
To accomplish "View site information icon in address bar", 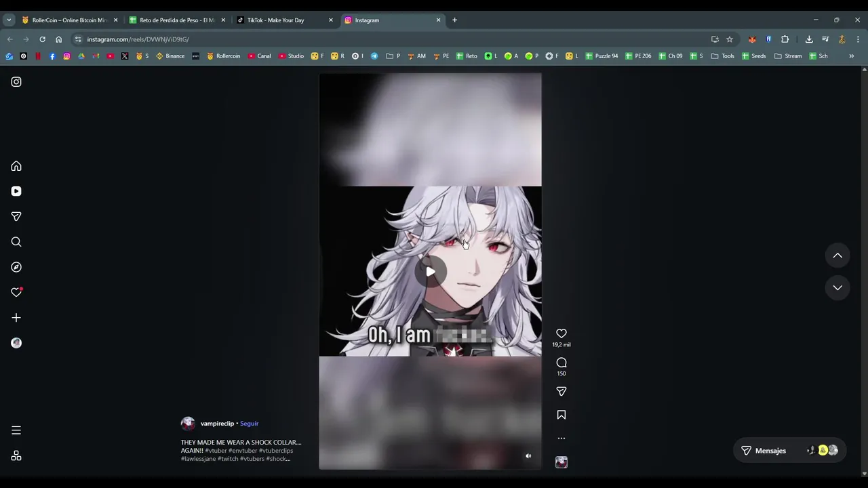I will pyautogui.click(x=78, y=39).
